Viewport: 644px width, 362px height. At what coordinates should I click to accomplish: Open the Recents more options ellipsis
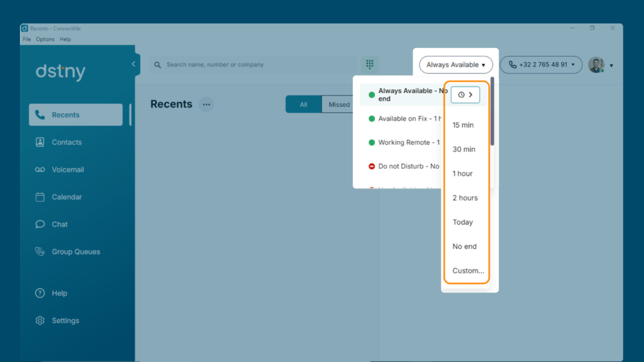click(x=206, y=104)
